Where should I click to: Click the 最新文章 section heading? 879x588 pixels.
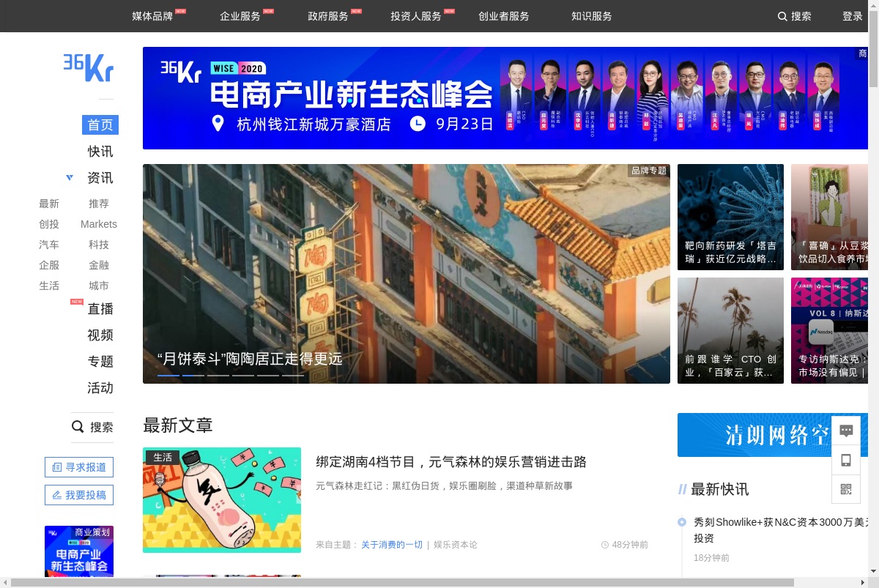pos(178,425)
